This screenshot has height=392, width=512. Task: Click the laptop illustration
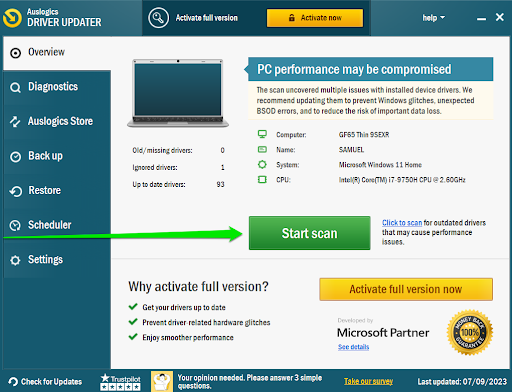pyautogui.click(x=178, y=93)
